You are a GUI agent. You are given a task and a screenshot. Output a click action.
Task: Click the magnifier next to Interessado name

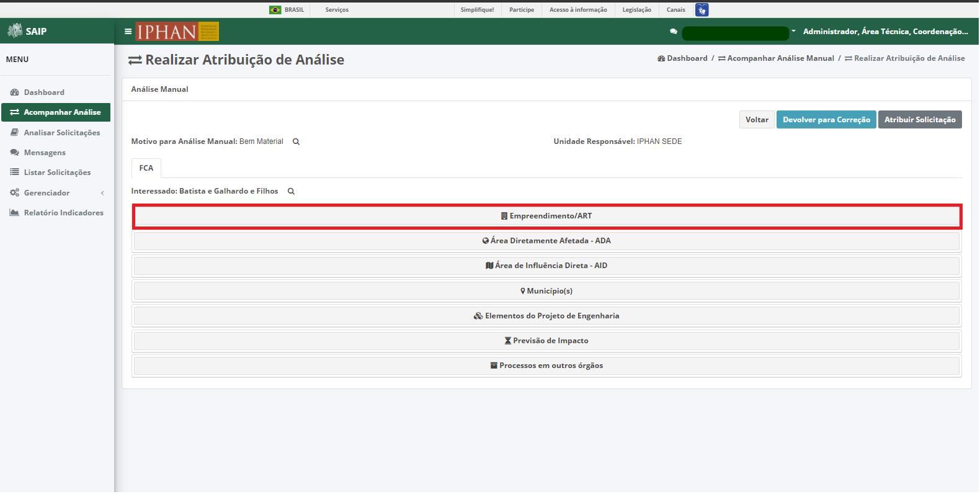292,192
